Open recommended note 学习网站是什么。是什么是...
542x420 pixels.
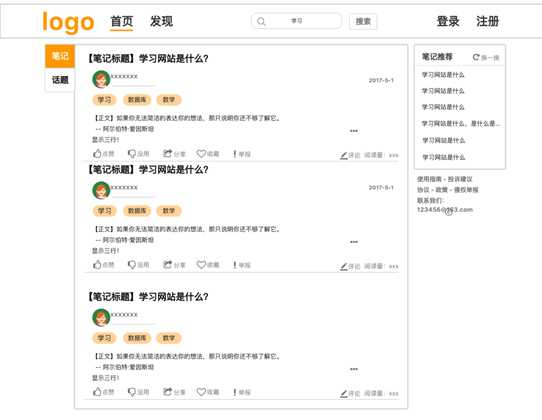[461, 123]
